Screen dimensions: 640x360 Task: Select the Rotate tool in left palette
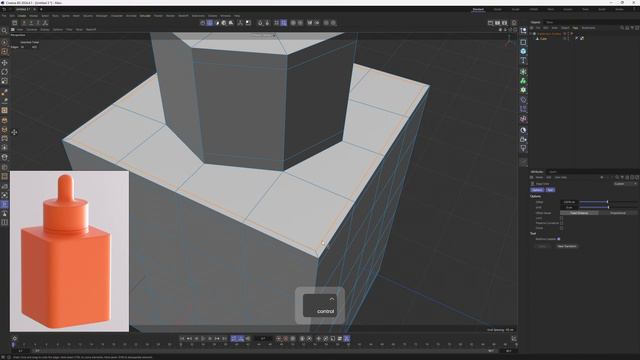[x=4, y=72]
